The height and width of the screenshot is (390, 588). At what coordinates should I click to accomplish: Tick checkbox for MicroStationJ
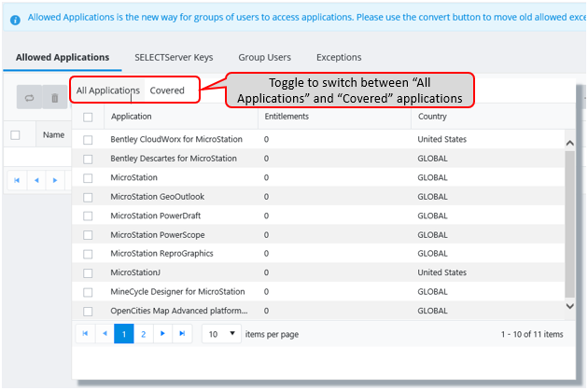tap(88, 273)
